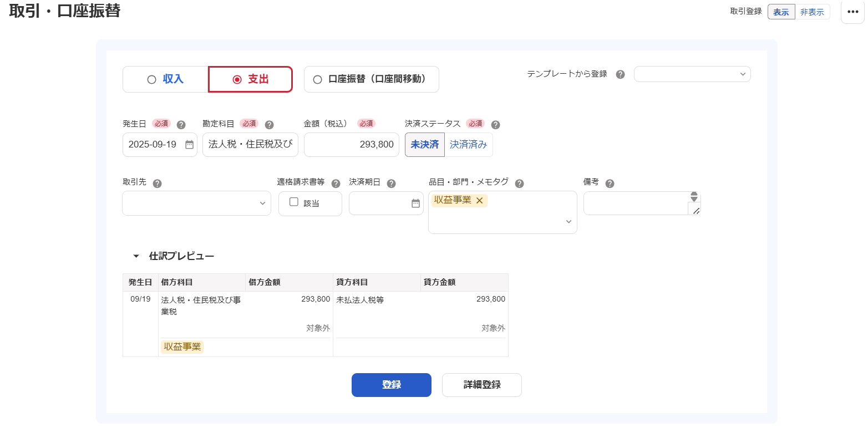This screenshot has height=438, width=868.
Task: Open the calendar picker for 決済期日
Action: click(415, 203)
